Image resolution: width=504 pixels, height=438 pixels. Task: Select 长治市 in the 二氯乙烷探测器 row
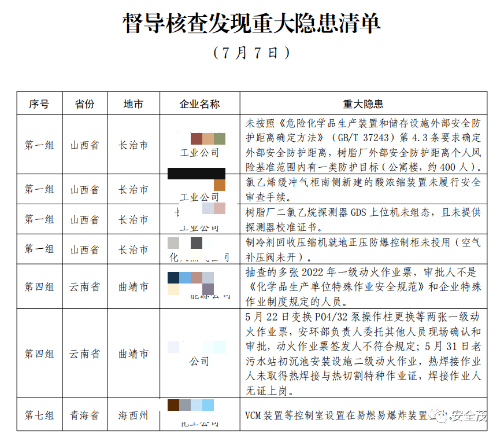[134, 219]
